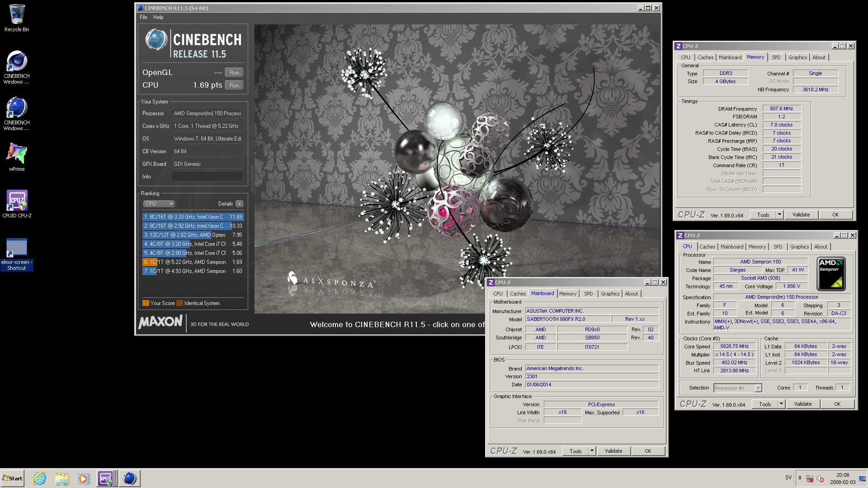Click the network status tray icon

(x=810, y=479)
